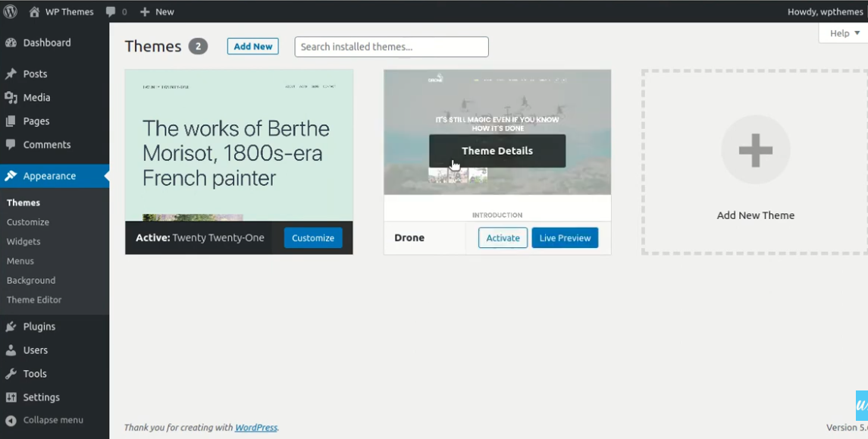Click the large plus icon to add theme
This screenshot has height=439, width=868.
[755, 150]
